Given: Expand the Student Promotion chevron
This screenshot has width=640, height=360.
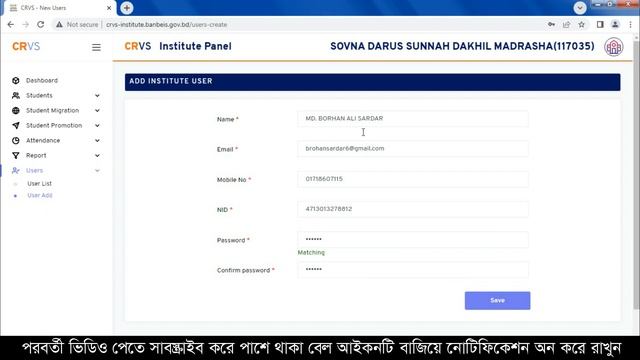Looking at the screenshot, I should click(97, 125).
